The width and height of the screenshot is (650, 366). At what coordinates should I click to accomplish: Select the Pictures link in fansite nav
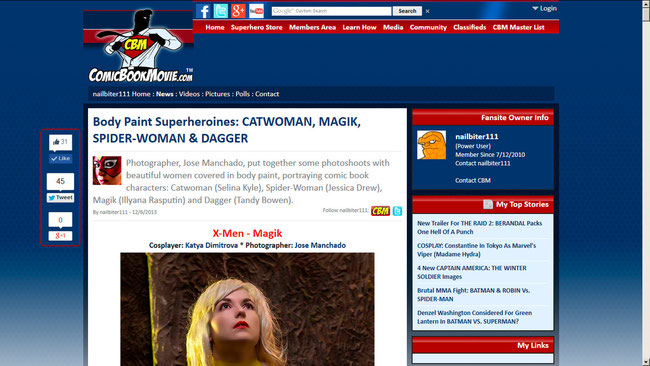click(218, 94)
